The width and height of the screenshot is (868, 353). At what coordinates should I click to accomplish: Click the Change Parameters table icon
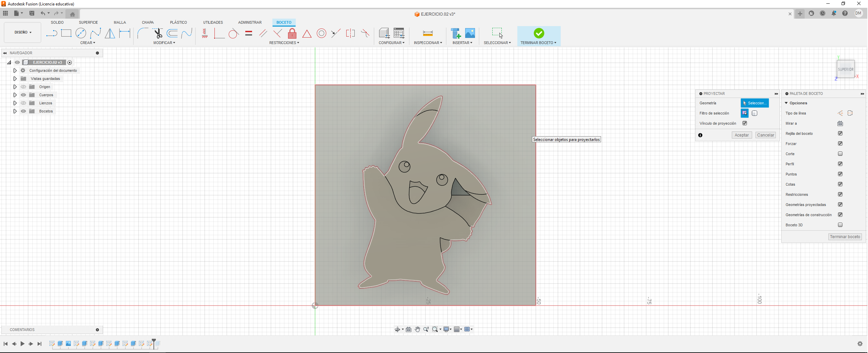[x=399, y=33]
